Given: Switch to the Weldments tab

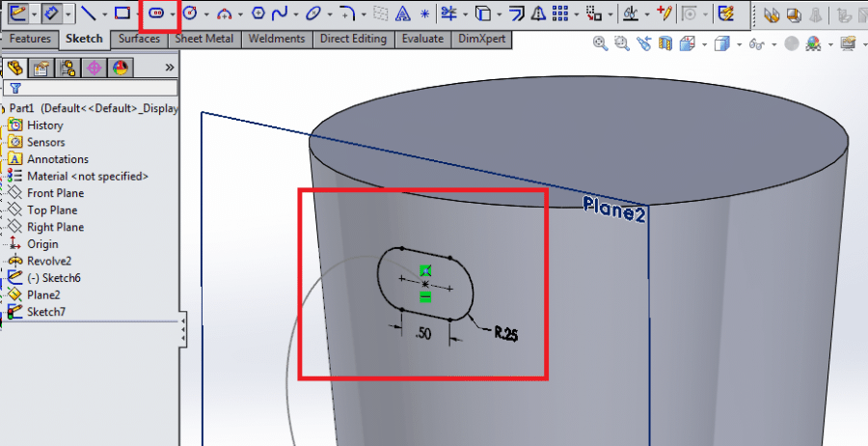Looking at the screenshot, I should pyautogui.click(x=277, y=39).
